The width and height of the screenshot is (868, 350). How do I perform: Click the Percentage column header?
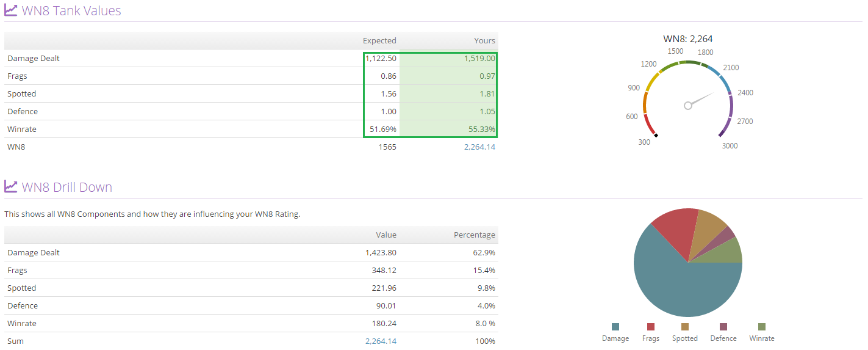[x=475, y=235]
